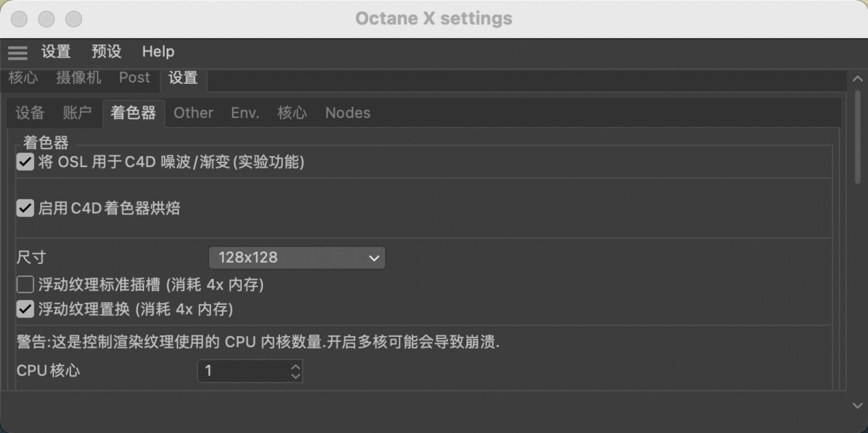Screen dimensions: 868x433
Task: Open the 尺寸 128x128 dropdown
Action: (297, 258)
